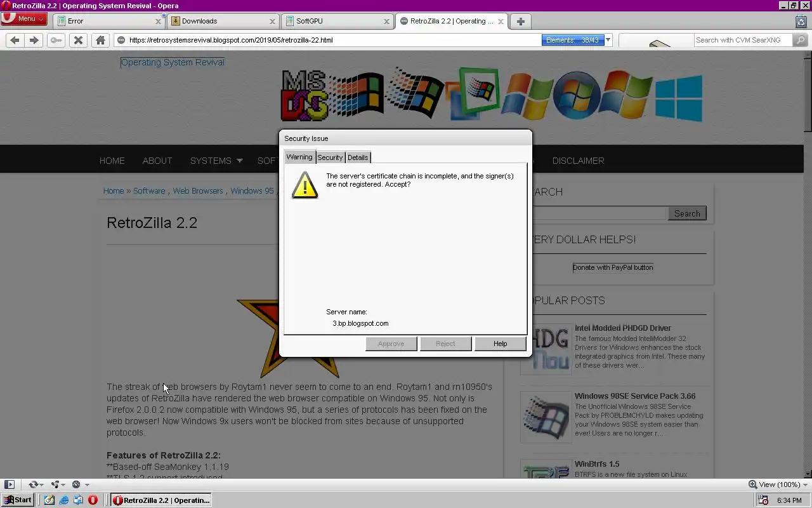Click the Home breadcrumb link
The image size is (812, 508).
point(114,190)
